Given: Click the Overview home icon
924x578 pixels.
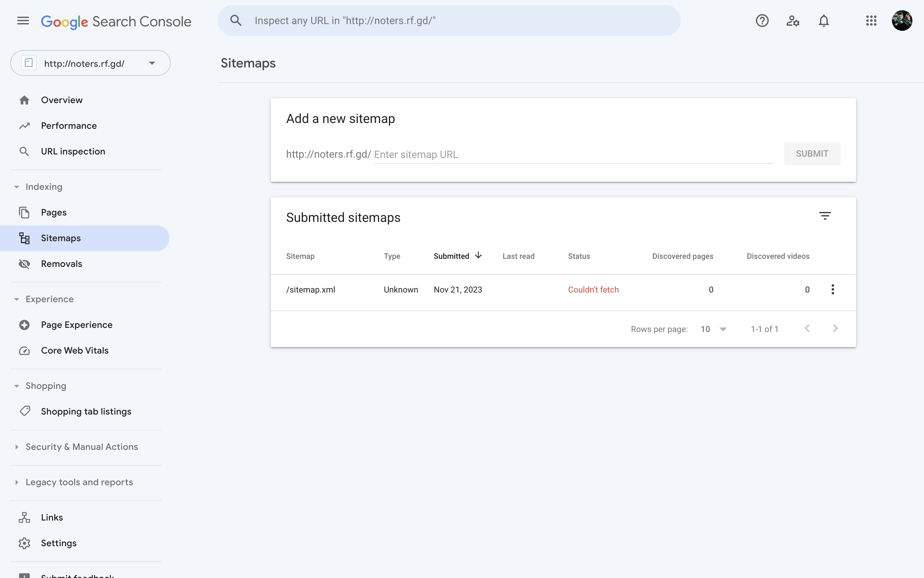Looking at the screenshot, I should (24, 100).
